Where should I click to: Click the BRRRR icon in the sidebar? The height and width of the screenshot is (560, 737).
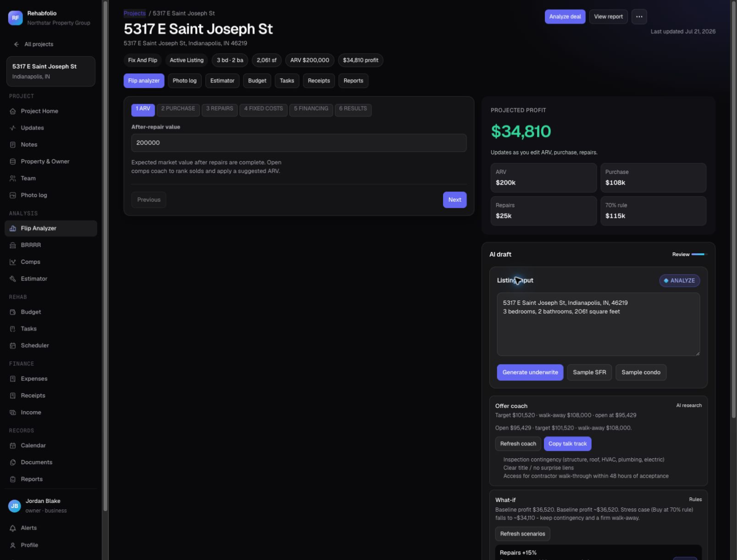[13, 245]
